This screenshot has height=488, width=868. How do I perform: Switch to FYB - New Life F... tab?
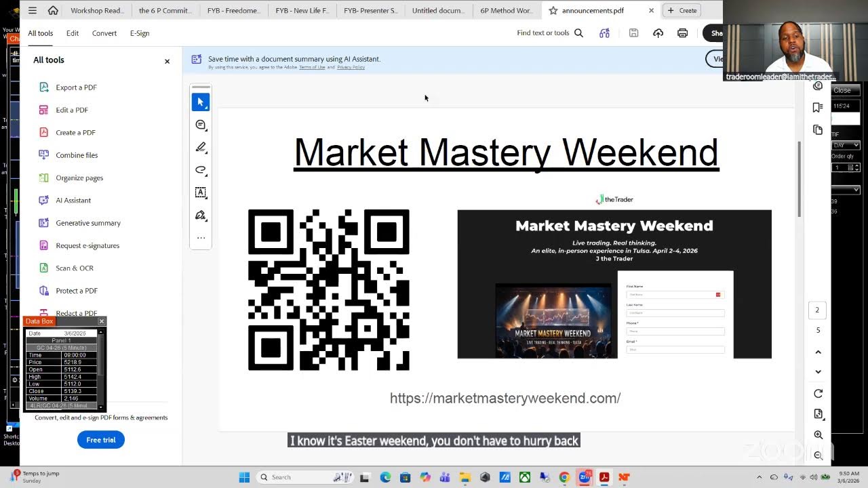(302, 10)
